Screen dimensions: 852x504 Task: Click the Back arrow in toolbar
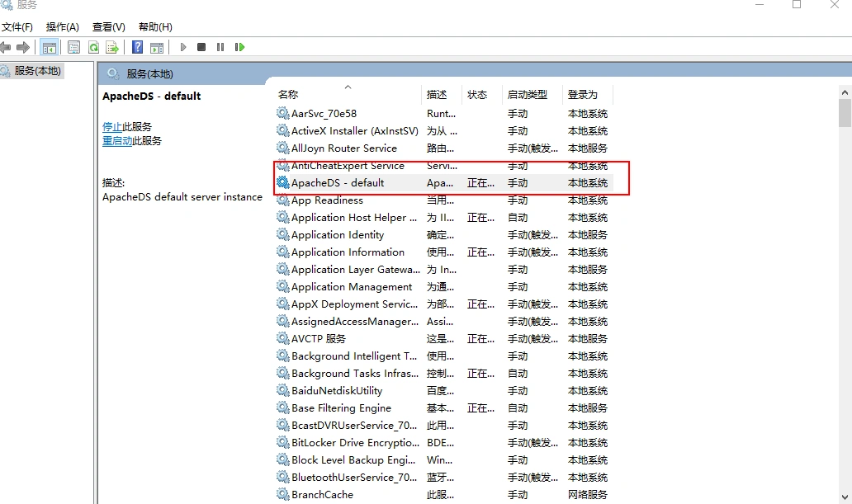click(x=6, y=47)
